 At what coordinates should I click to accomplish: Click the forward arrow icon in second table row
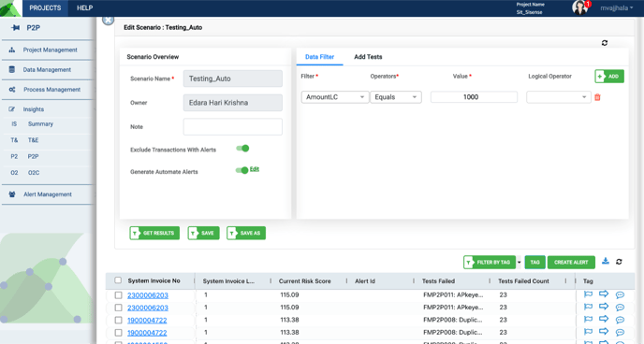coord(604,307)
